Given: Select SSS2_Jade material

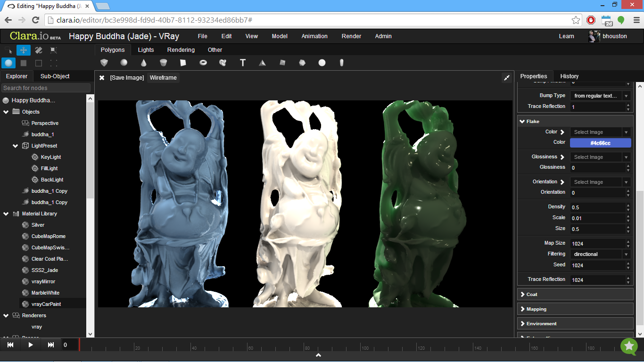Looking at the screenshot, I should click(x=45, y=270).
